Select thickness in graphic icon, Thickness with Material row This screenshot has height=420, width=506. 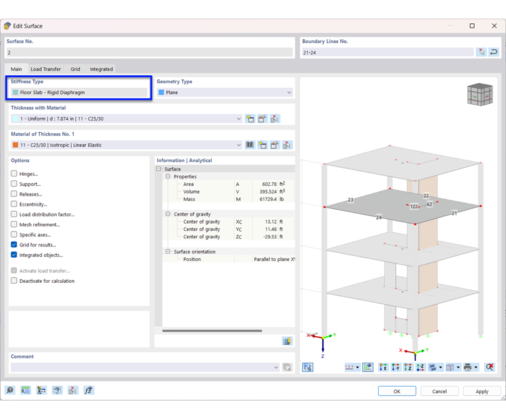[274, 118]
